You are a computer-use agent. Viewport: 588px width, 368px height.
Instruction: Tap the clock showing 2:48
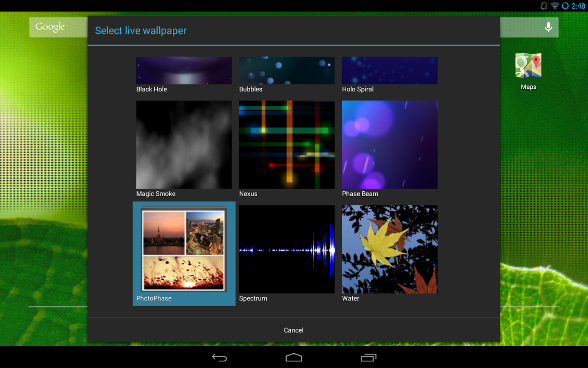(x=578, y=6)
